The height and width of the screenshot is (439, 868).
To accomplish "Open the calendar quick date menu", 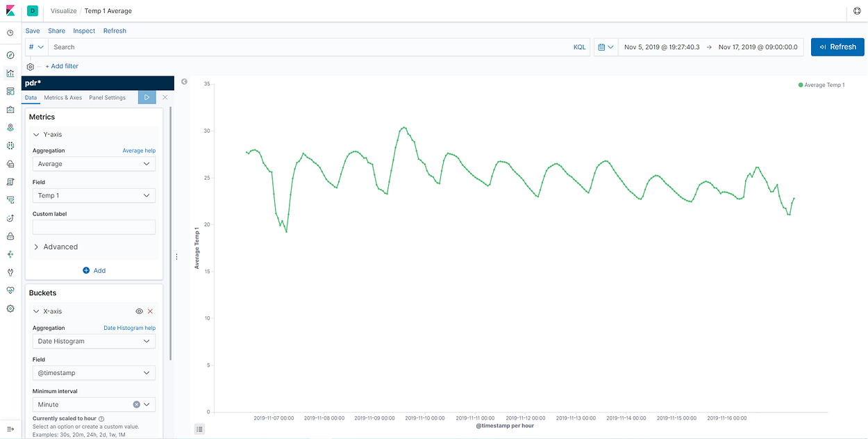I will pyautogui.click(x=606, y=47).
